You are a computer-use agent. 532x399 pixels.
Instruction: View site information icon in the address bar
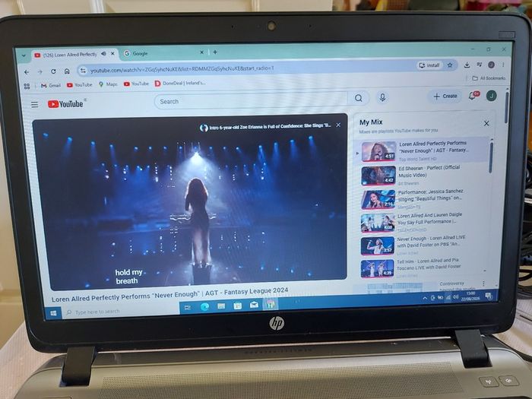pos(82,71)
